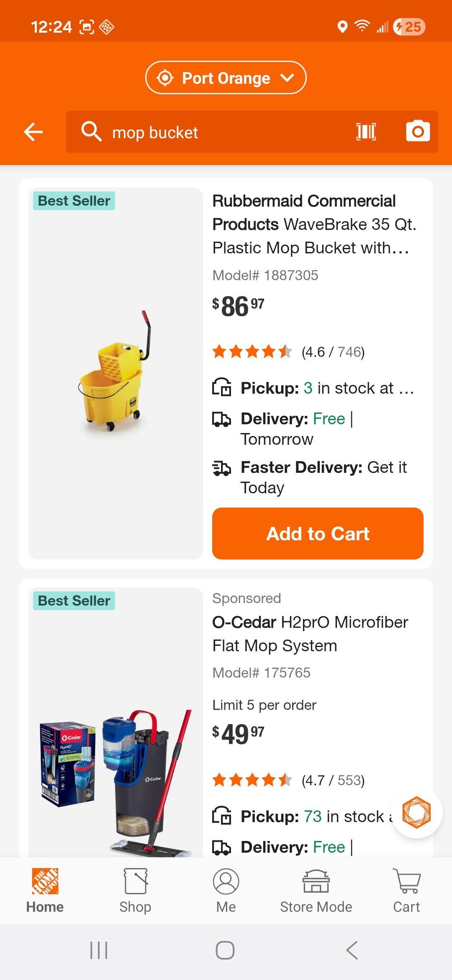Scan a barcode with the barcode icon
452x980 pixels.
click(x=366, y=132)
